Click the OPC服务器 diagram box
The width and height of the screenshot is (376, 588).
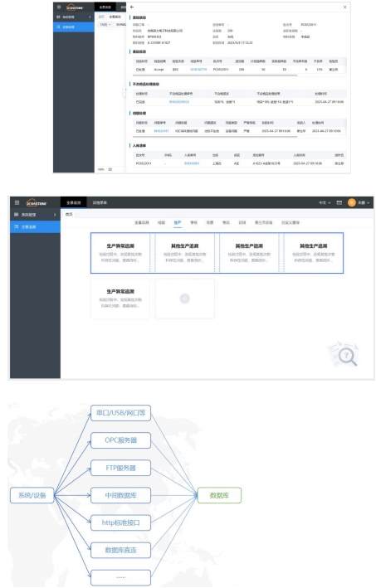[121, 440]
